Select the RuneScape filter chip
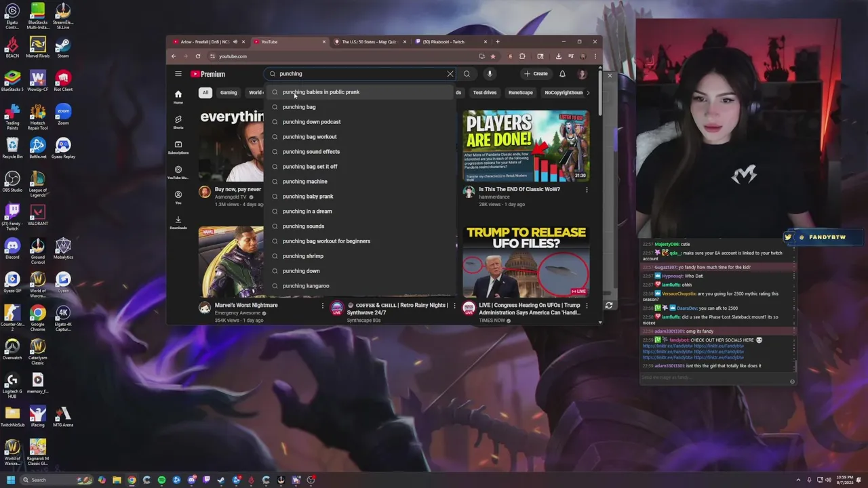This screenshot has width=868, height=488. click(x=521, y=92)
